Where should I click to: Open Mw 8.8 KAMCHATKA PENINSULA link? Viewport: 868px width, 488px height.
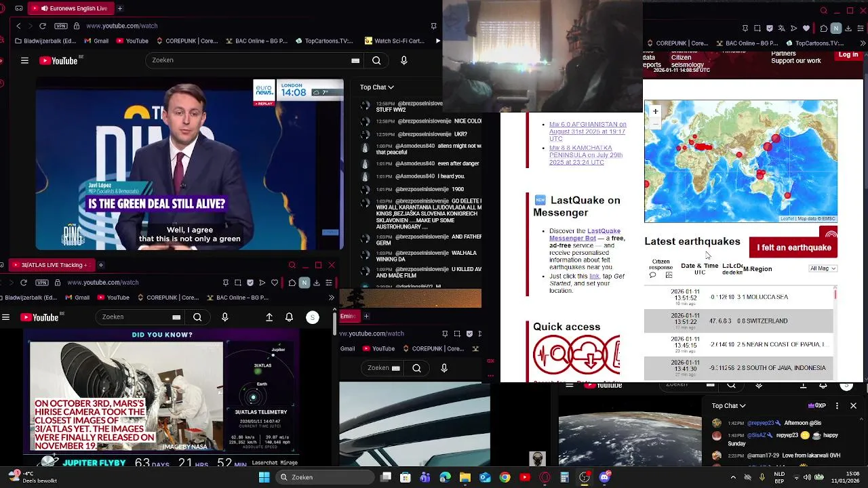[x=586, y=155]
